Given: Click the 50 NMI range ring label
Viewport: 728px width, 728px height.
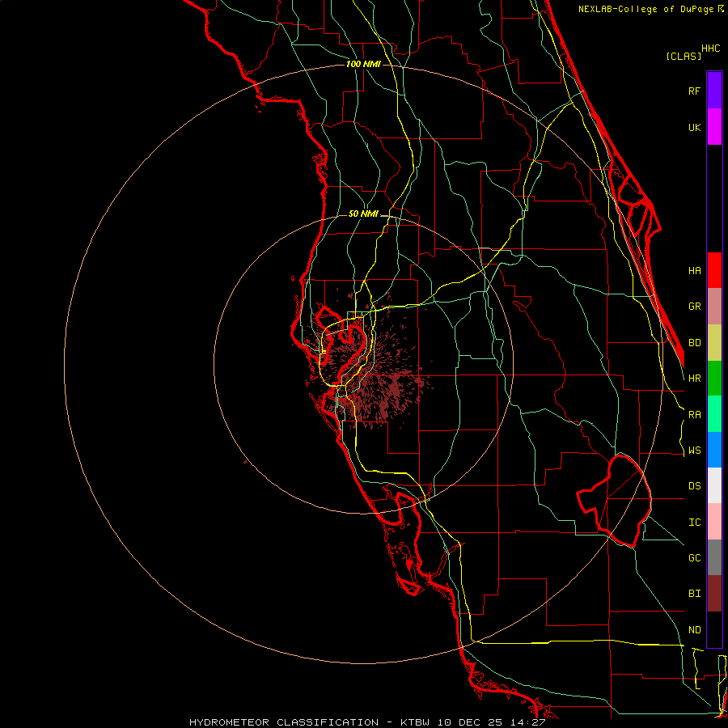Looking at the screenshot, I should click(x=363, y=214).
